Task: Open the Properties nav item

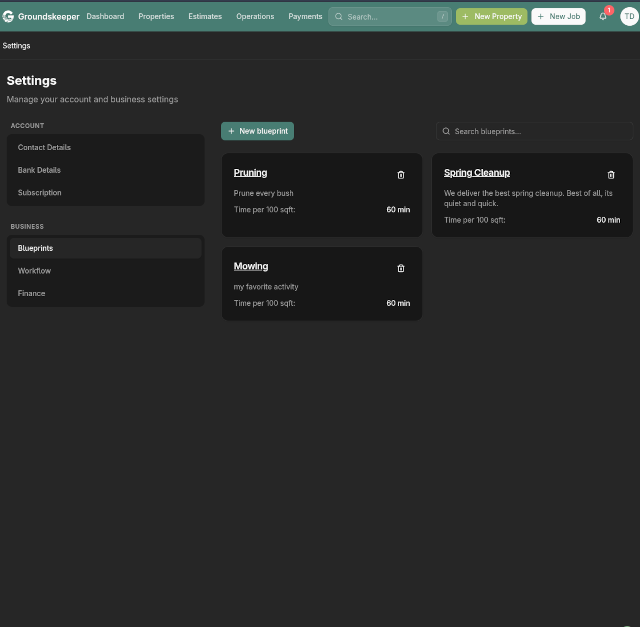Action: tap(156, 16)
